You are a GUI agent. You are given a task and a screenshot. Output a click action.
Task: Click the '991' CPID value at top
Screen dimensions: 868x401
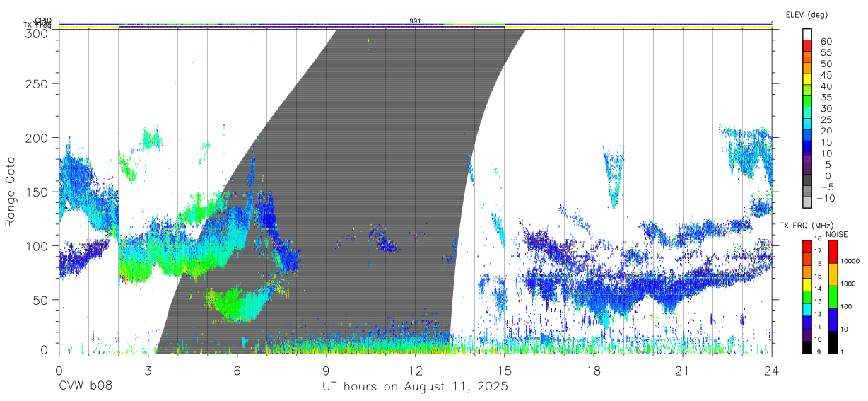coord(415,21)
